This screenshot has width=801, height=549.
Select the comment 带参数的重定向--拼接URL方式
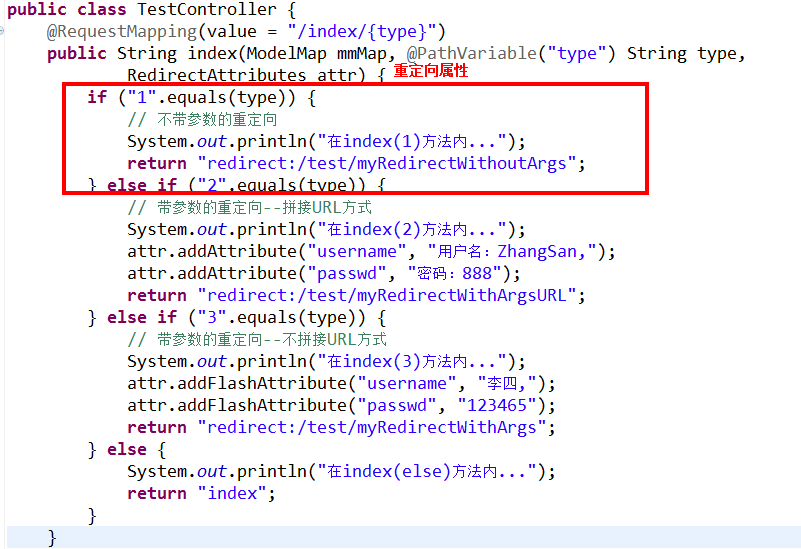point(249,207)
